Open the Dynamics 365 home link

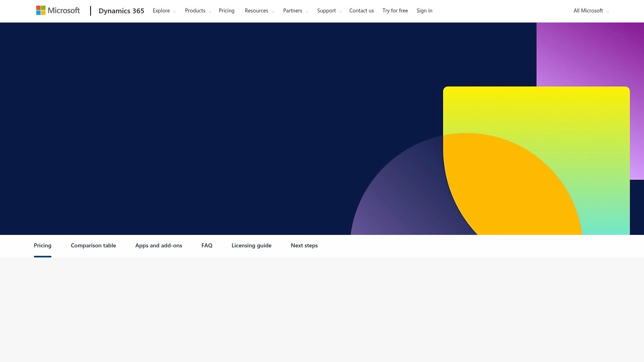(x=121, y=11)
